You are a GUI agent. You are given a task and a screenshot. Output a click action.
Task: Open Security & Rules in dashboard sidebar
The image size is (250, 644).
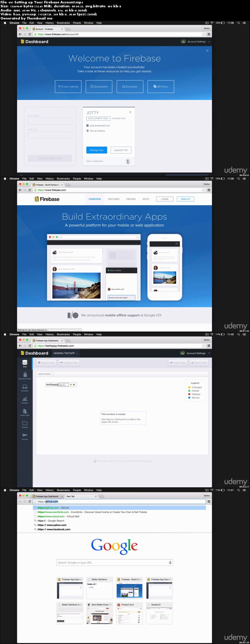25,375
